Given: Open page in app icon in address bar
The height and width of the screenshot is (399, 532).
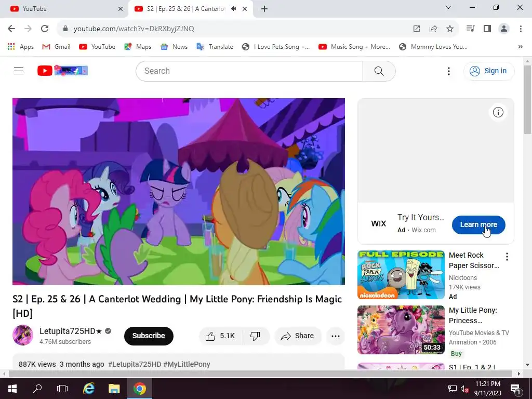Looking at the screenshot, I should click(417, 29).
